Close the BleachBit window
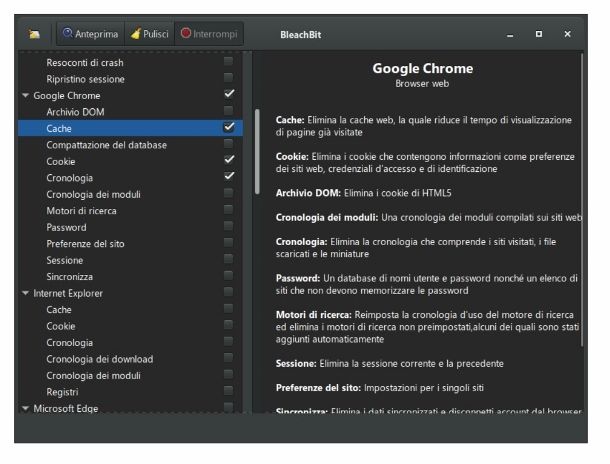Viewport: 610px width, 464px height. coord(567,34)
